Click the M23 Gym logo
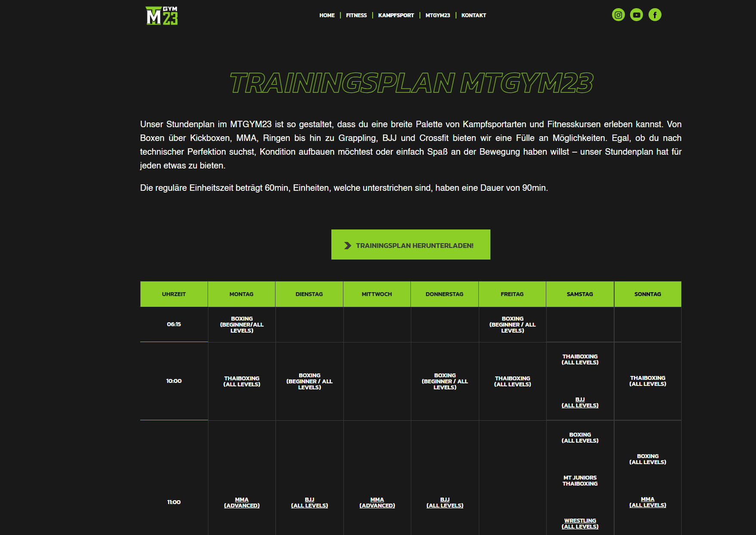Viewport: 756px width, 535px height. tap(162, 15)
